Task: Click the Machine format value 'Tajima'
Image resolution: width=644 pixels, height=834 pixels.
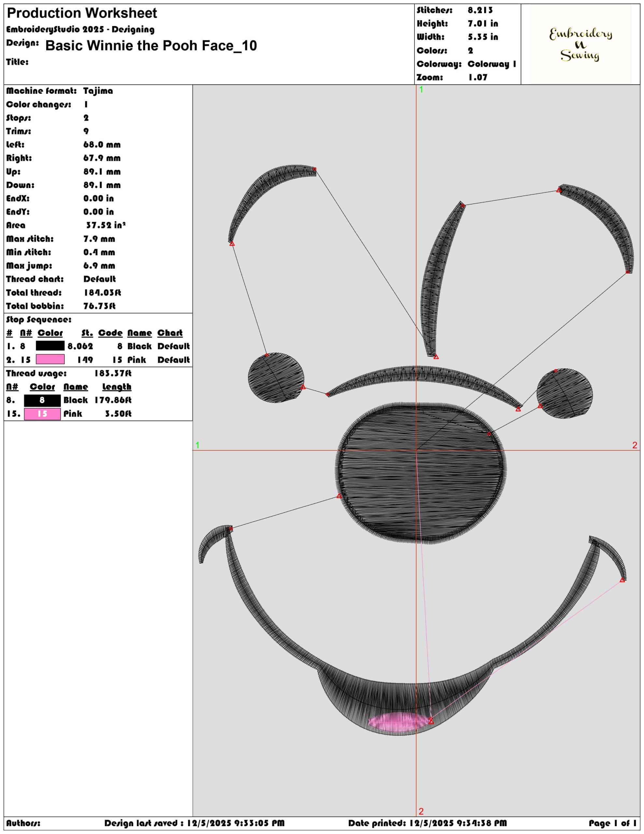Action: click(98, 91)
